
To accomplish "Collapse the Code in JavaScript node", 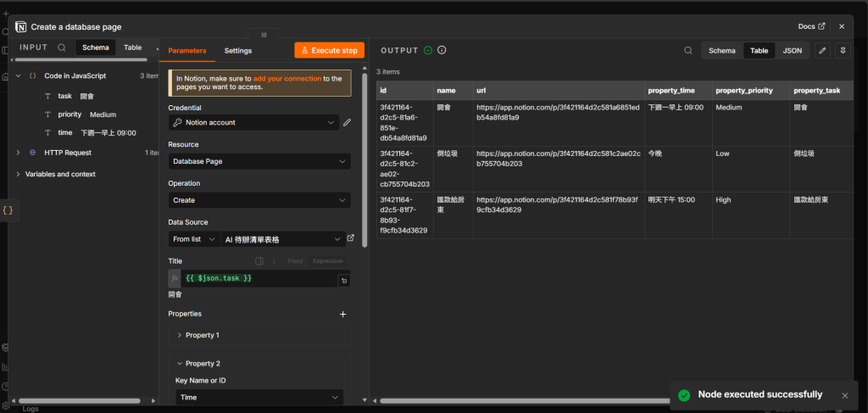I will 19,75.
